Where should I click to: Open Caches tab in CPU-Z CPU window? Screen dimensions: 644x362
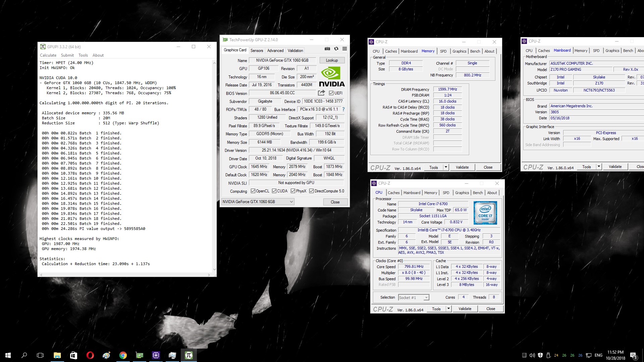(x=393, y=193)
